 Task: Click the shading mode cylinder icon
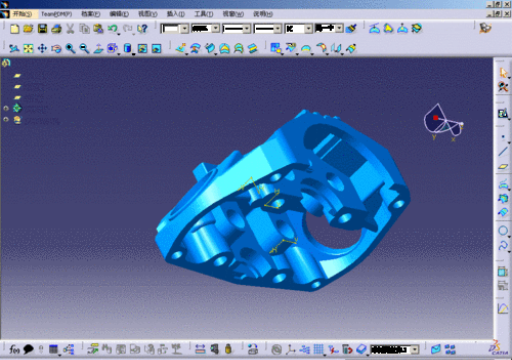point(127,49)
